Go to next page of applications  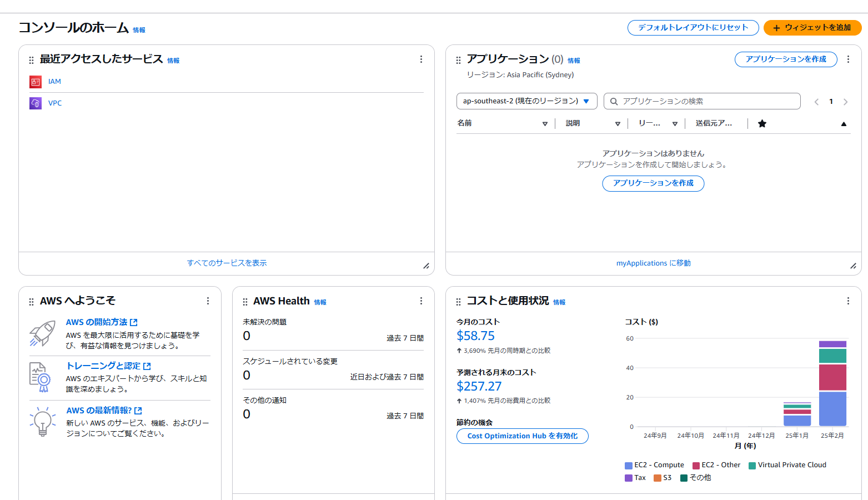[x=845, y=102]
